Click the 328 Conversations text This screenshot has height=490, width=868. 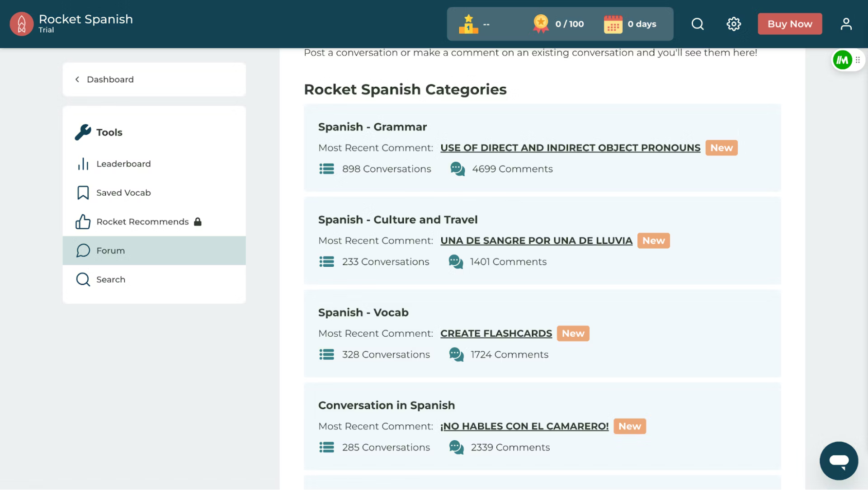(x=386, y=354)
